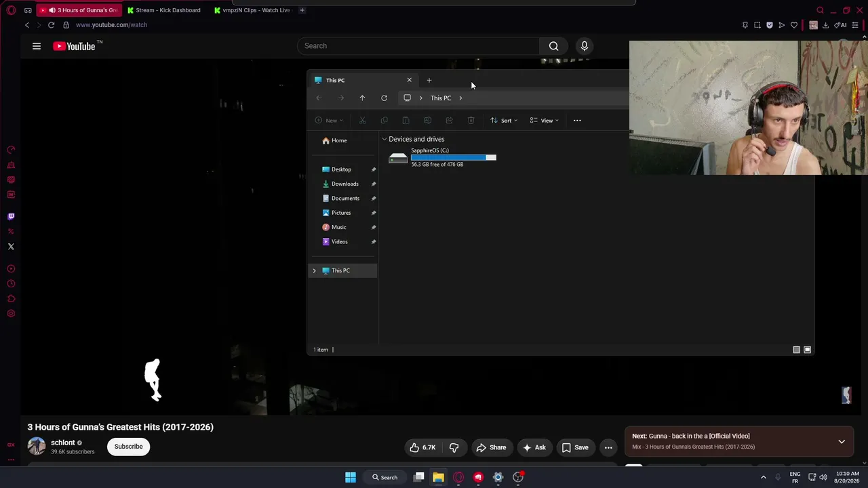
Task: Open a new browser tab with plus
Action: [302, 10]
